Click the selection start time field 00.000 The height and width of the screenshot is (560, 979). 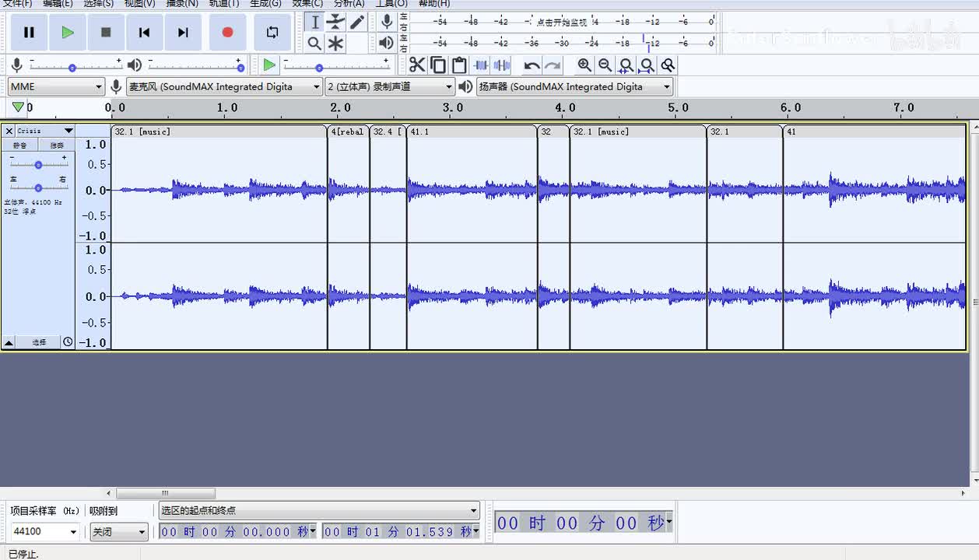tap(237, 532)
